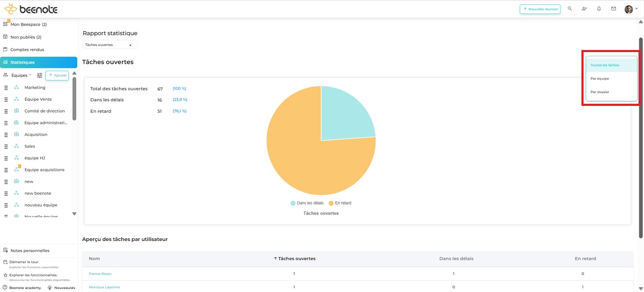This screenshot has height=292, width=644.
Task: Click the team filter settings icon beside Équipes
Action: (x=39, y=76)
